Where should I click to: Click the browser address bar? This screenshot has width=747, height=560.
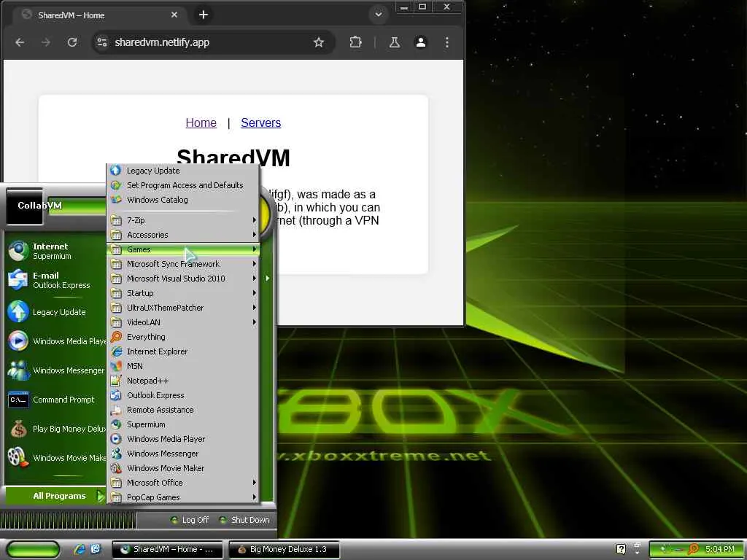(x=213, y=42)
